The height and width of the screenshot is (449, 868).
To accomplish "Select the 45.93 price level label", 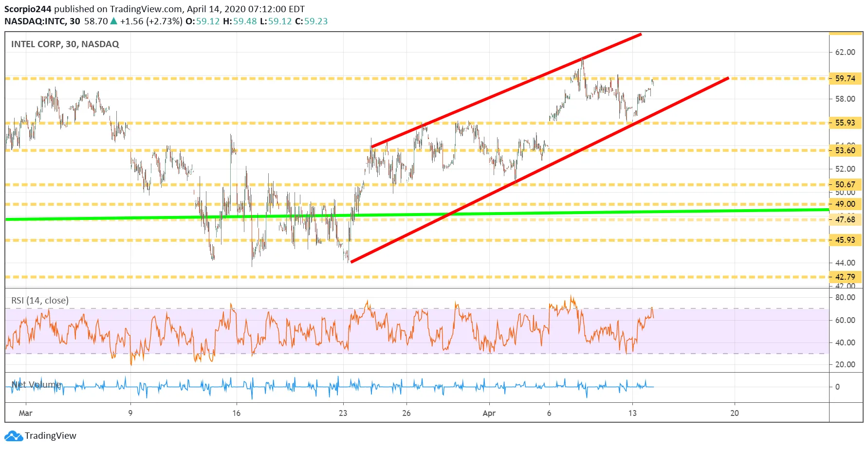I will (845, 240).
